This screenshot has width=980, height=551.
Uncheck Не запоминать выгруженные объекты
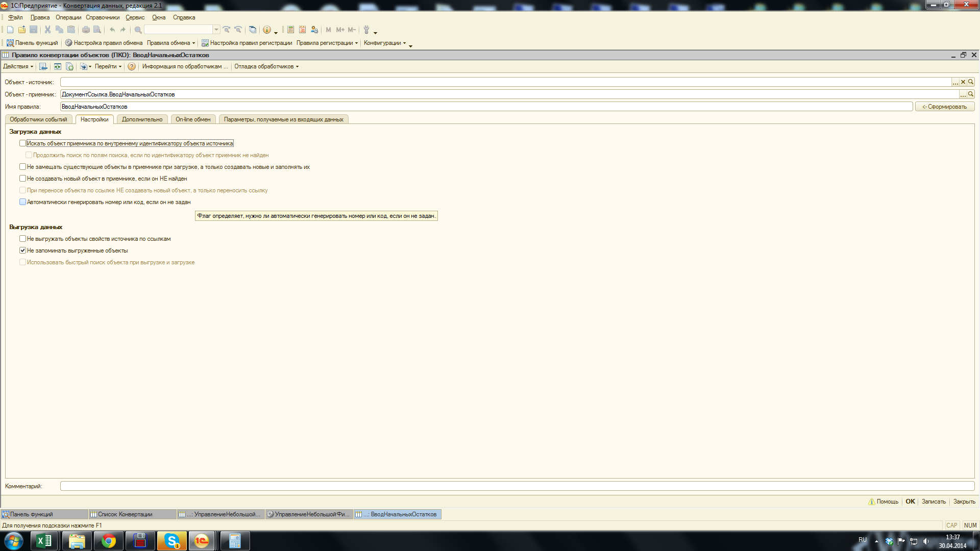pos(22,251)
